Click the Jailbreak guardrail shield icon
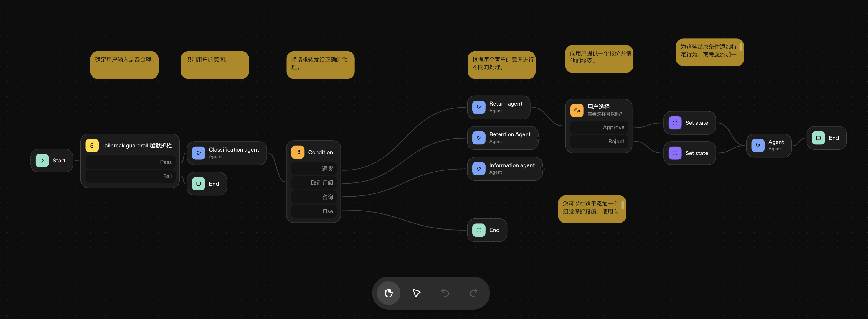868x319 pixels. [x=92, y=146]
